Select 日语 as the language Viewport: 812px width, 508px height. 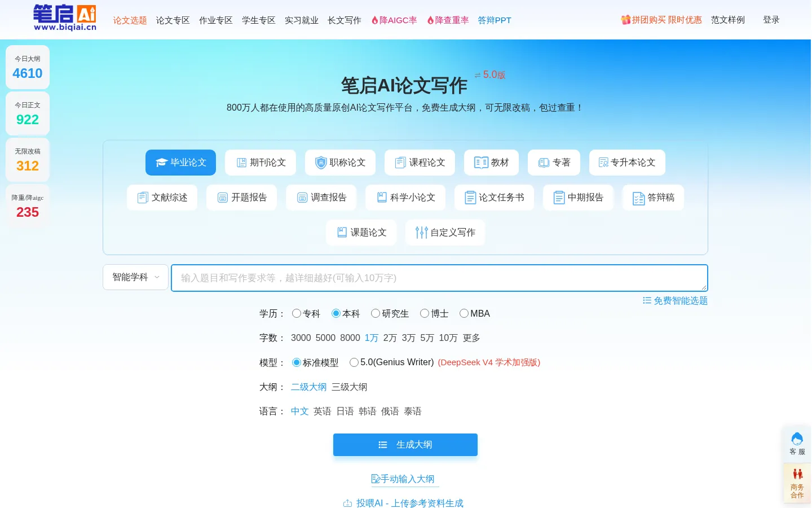point(345,411)
